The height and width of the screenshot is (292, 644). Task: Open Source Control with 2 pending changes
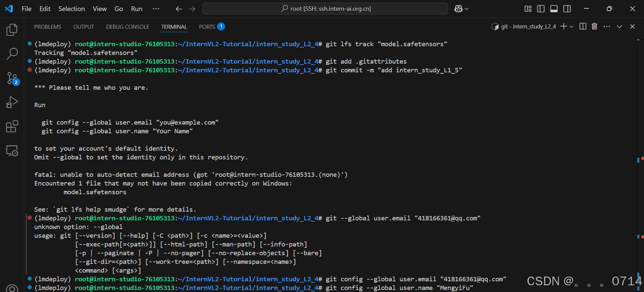(13, 78)
